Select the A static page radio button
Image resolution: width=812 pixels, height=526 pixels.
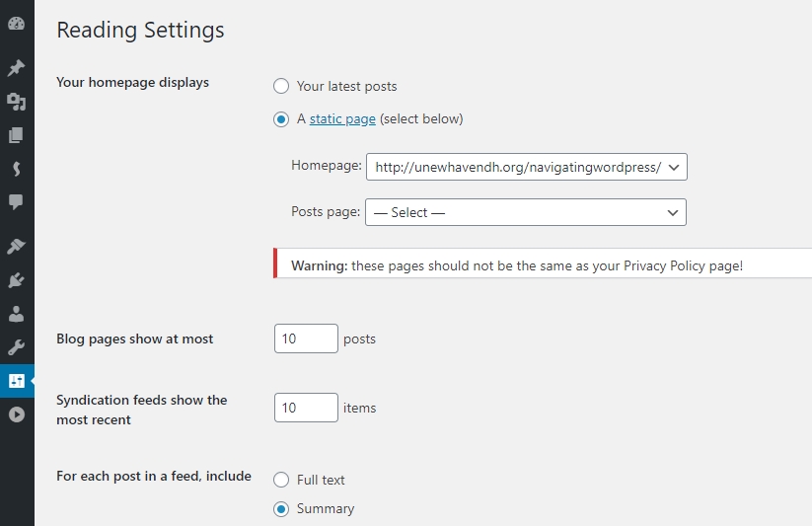click(x=281, y=119)
